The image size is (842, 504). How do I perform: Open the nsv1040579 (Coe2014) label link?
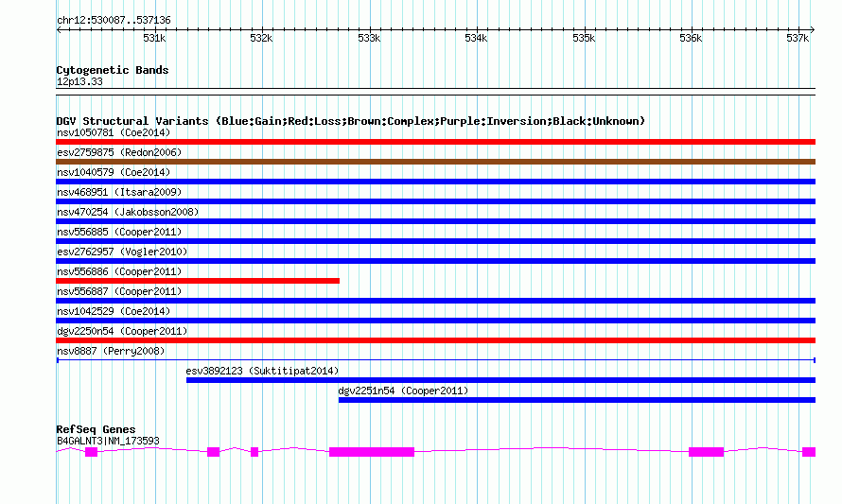[x=114, y=172]
